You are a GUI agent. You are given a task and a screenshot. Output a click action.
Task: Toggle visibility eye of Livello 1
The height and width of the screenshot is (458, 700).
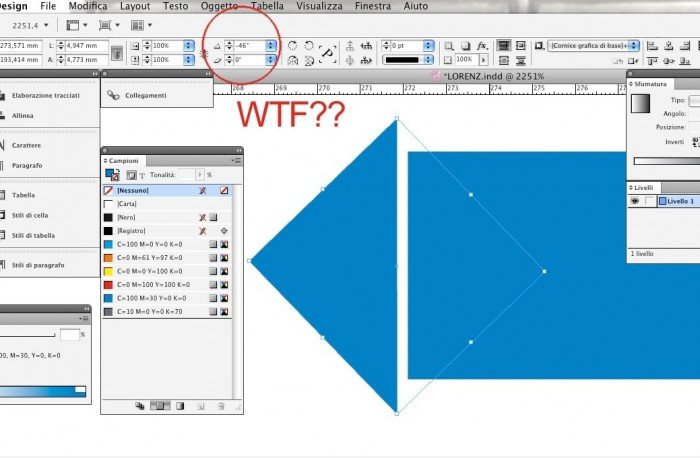coord(634,201)
